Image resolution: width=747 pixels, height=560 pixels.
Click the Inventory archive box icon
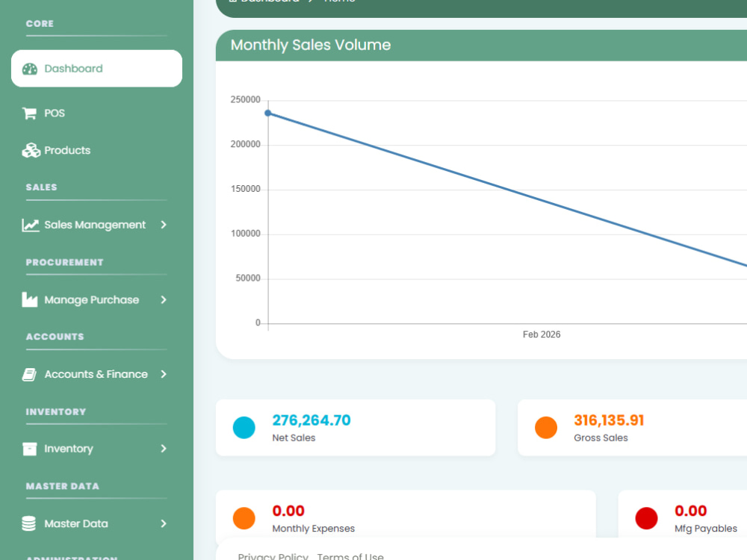point(30,449)
